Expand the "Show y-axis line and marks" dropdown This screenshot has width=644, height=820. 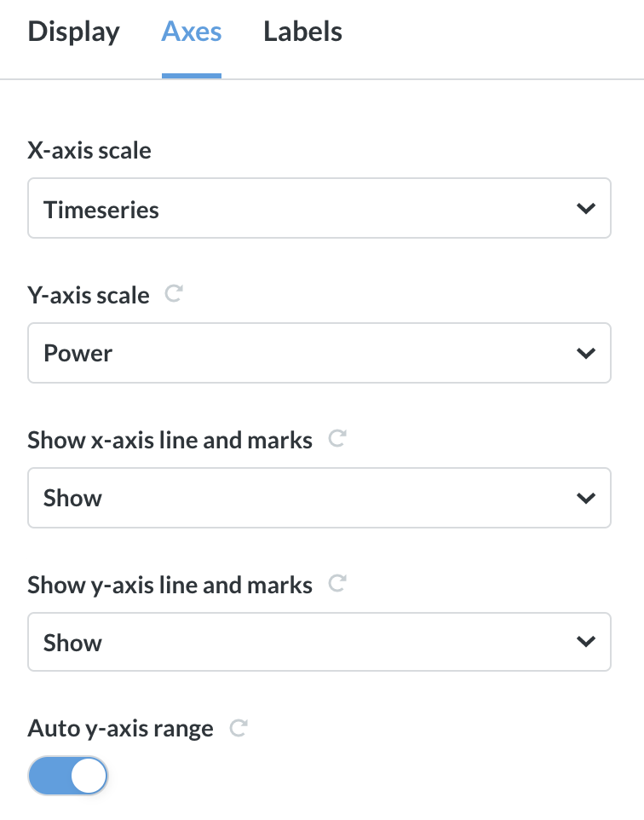[x=319, y=642]
